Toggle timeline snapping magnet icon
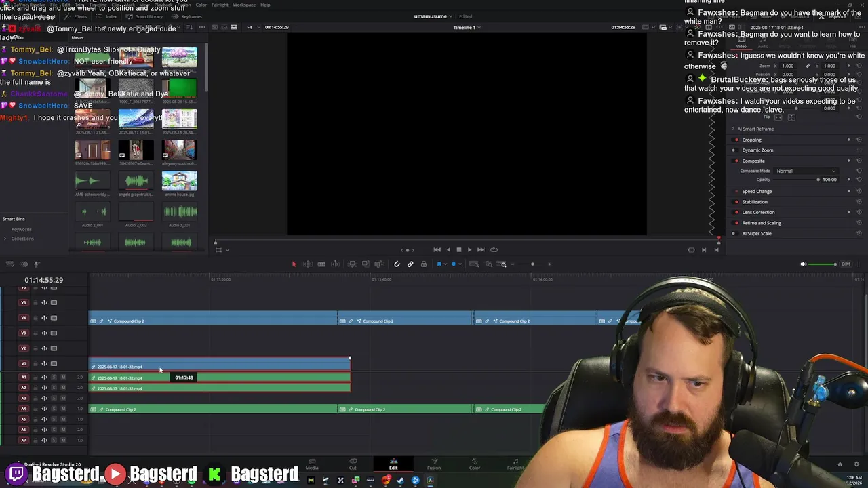The height and width of the screenshot is (488, 868). 397,264
